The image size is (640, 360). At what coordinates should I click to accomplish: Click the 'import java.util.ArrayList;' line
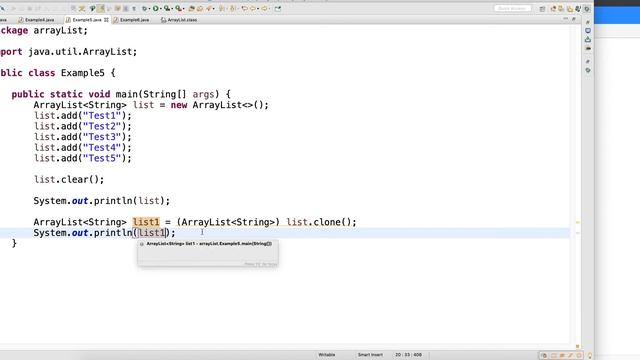tap(69, 52)
